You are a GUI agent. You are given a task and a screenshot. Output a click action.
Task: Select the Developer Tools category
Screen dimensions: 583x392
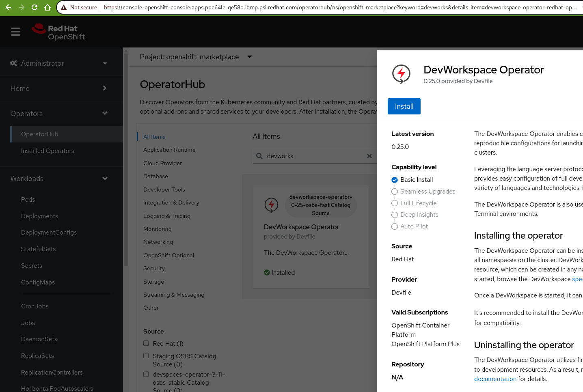click(164, 190)
